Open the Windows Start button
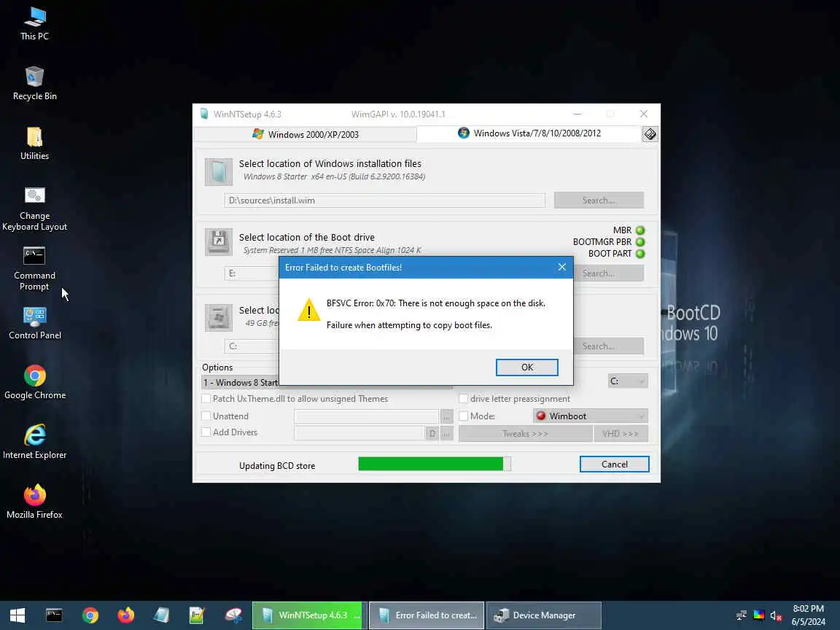 (17, 615)
